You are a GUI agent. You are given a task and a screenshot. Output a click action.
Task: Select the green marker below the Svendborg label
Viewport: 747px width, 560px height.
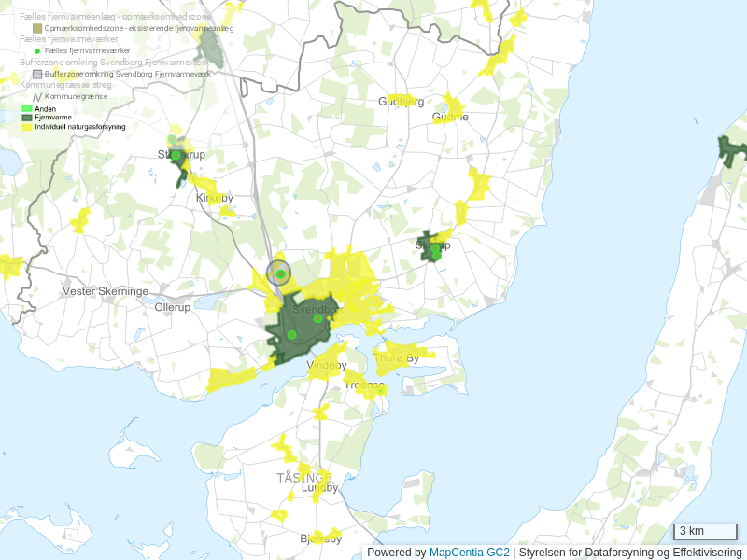pyautogui.click(x=317, y=319)
